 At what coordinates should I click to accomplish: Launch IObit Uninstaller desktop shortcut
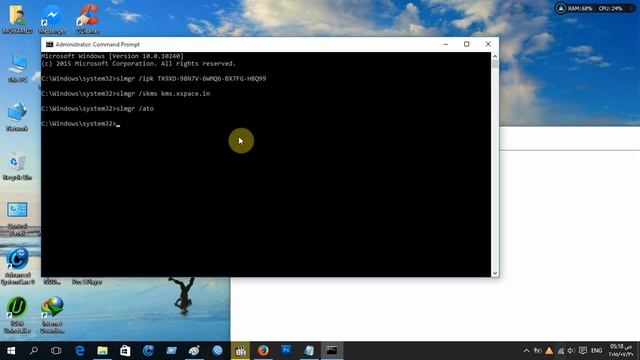pos(17,315)
